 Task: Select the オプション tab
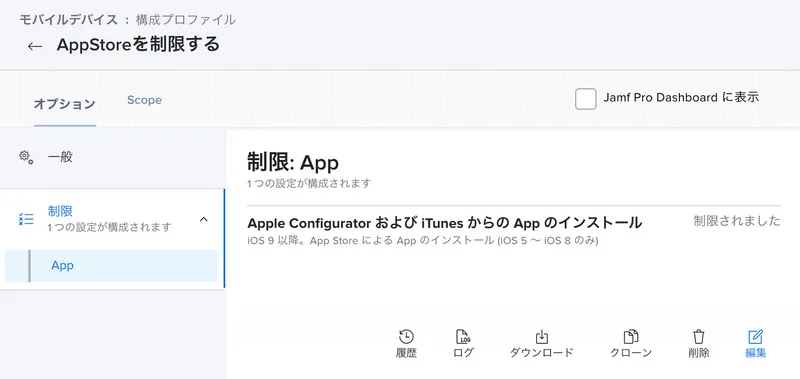(x=65, y=104)
